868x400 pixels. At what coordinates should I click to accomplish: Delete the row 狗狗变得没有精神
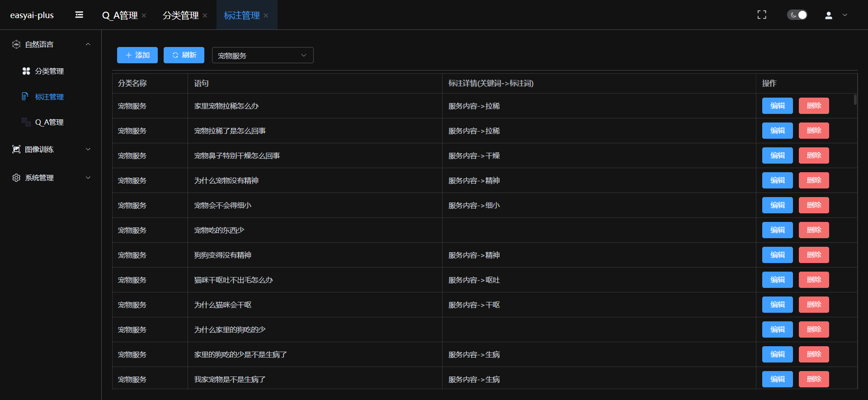pyautogui.click(x=814, y=255)
